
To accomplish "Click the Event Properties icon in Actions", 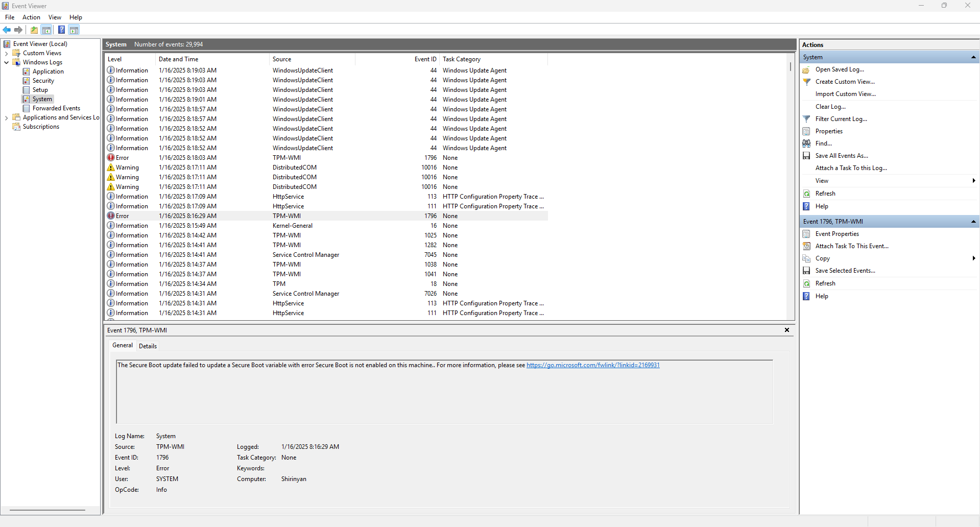I will click(806, 234).
